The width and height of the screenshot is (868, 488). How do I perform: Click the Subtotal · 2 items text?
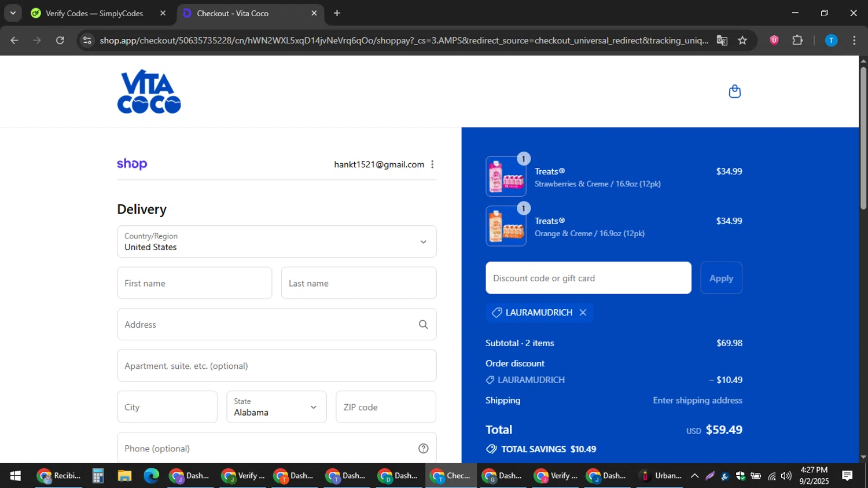point(520,343)
